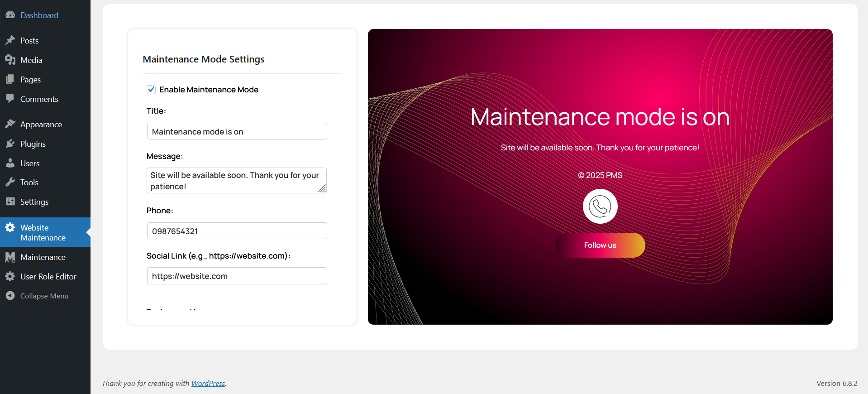Click the 'Version 6.8.2' footer text

point(837,383)
